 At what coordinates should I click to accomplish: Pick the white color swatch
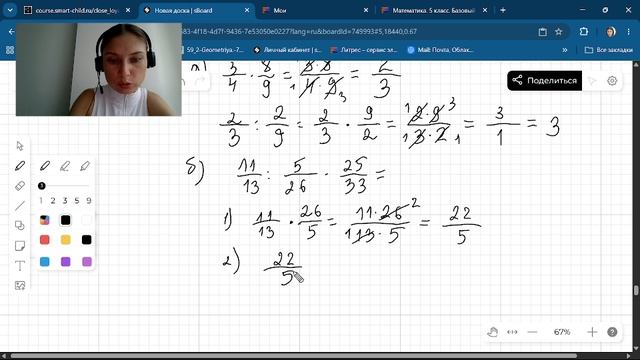pyautogui.click(x=87, y=220)
